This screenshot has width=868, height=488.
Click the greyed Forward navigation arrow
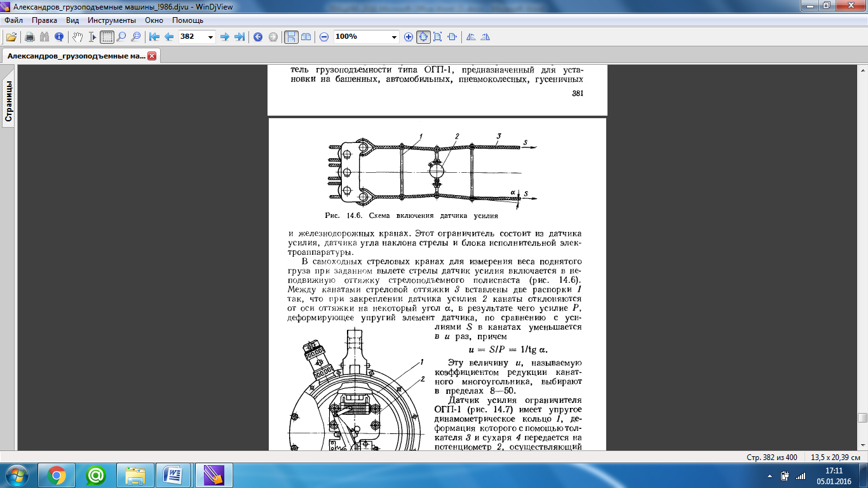tap(273, 37)
